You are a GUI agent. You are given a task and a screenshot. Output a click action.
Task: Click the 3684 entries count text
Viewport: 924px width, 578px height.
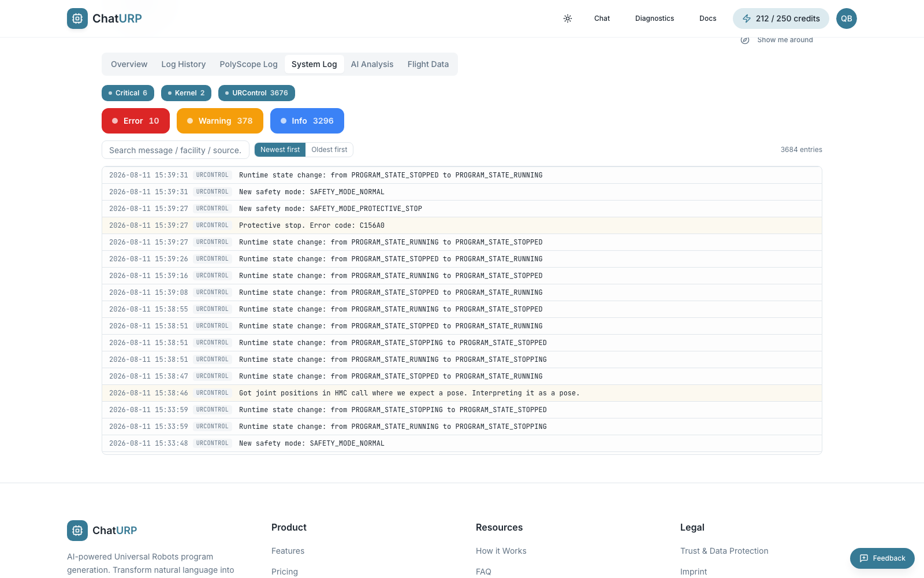(802, 150)
